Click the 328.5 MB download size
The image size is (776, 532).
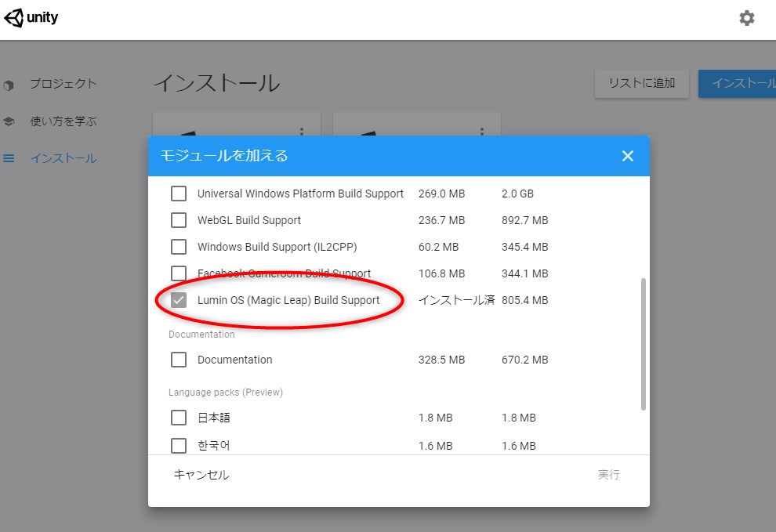[441, 360]
